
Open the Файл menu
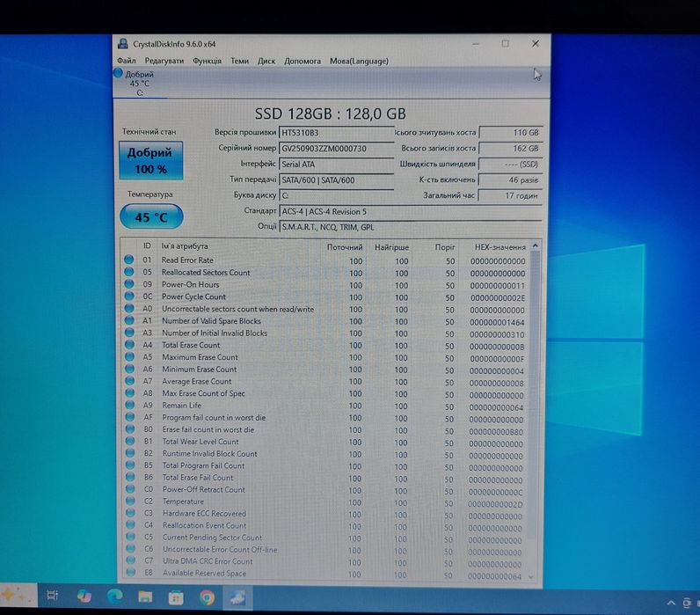click(127, 61)
